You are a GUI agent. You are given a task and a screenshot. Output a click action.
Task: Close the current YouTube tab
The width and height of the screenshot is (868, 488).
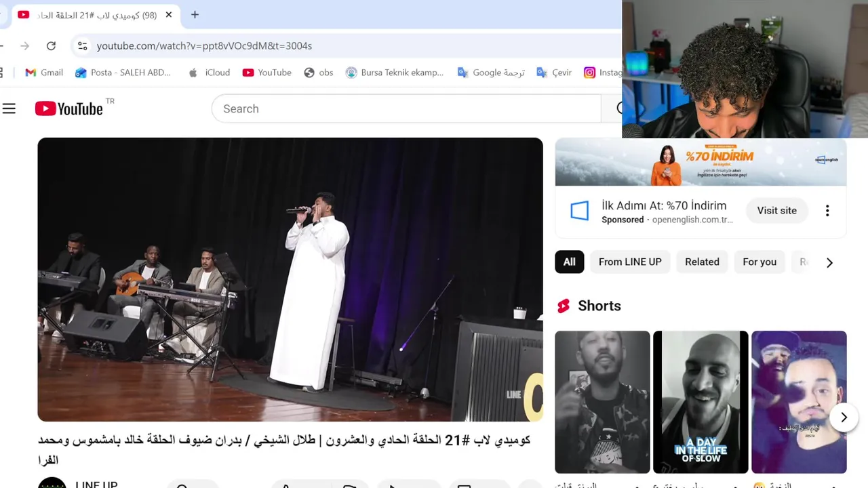click(169, 15)
